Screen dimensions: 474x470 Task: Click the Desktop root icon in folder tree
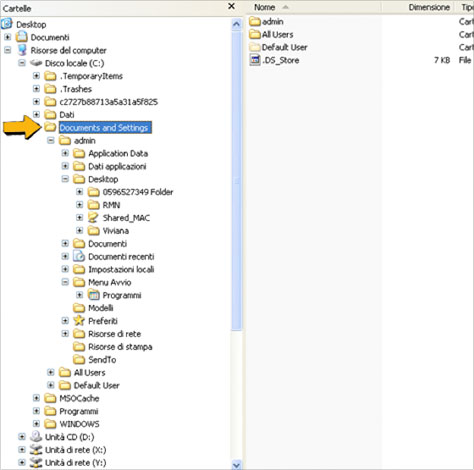[x=7, y=24]
